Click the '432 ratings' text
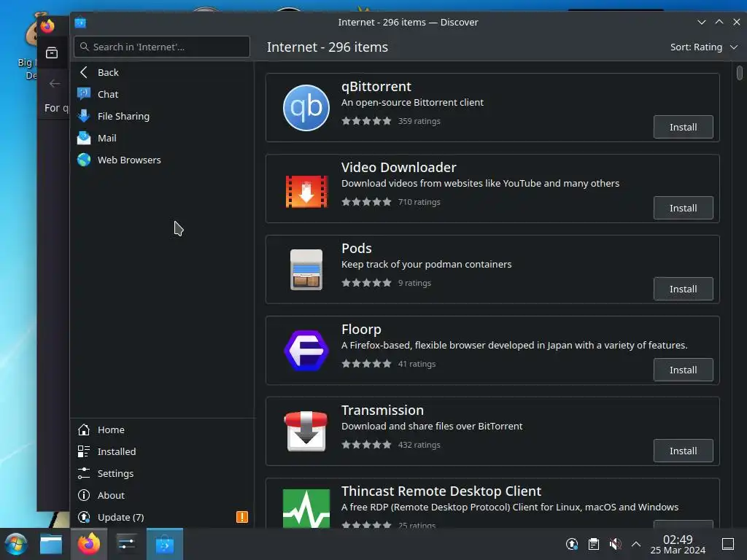This screenshot has width=747, height=560. pyautogui.click(x=419, y=445)
